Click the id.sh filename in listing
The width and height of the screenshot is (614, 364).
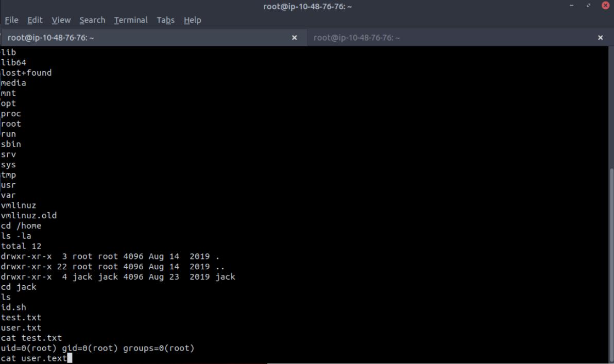click(13, 307)
